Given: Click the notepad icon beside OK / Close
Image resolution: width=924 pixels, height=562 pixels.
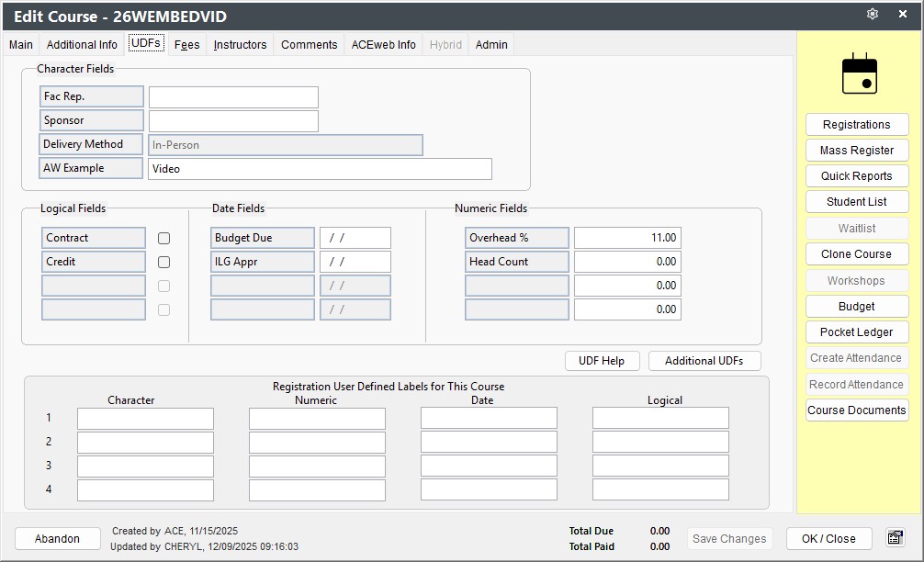Looking at the screenshot, I should pyautogui.click(x=896, y=538).
